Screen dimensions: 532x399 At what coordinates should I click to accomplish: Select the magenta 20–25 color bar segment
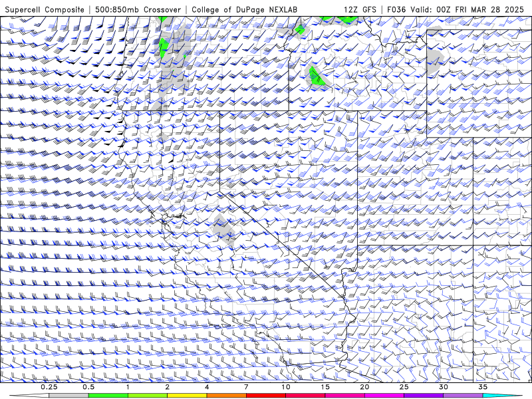pyautogui.click(x=384, y=396)
